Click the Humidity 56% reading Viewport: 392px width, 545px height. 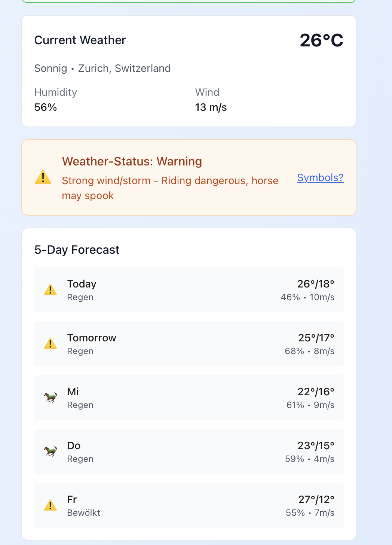pos(46,107)
